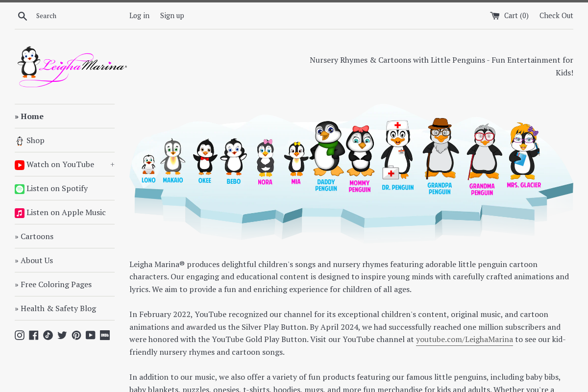Open the Pinterest icon
588x392 pixels.
(76, 335)
